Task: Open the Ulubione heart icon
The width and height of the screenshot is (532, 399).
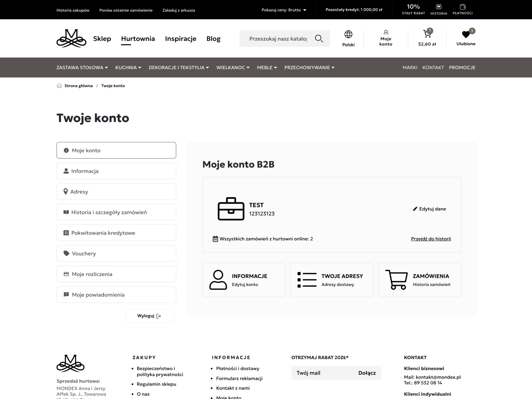Action: point(466,34)
